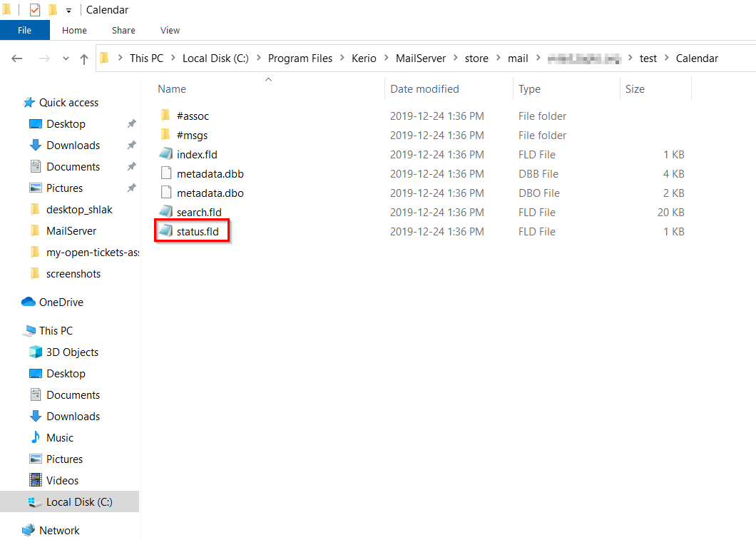Sort files by the Size column
756x540 pixels.
tap(634, 89)
